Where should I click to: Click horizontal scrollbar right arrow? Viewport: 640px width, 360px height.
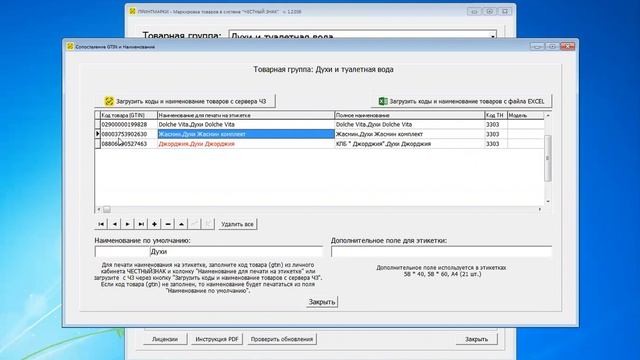[540, 209]
